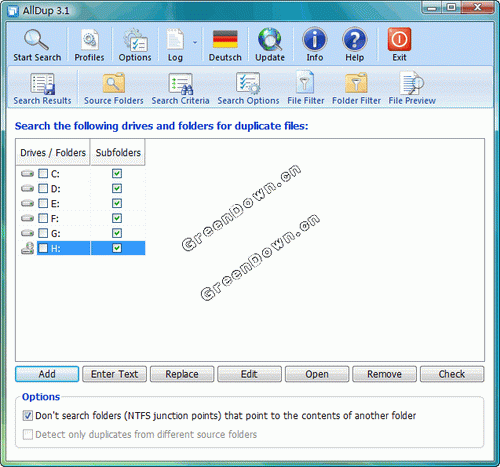
Task: Uncheck Subfolders for drive F:
Action: tap(117, 218)
